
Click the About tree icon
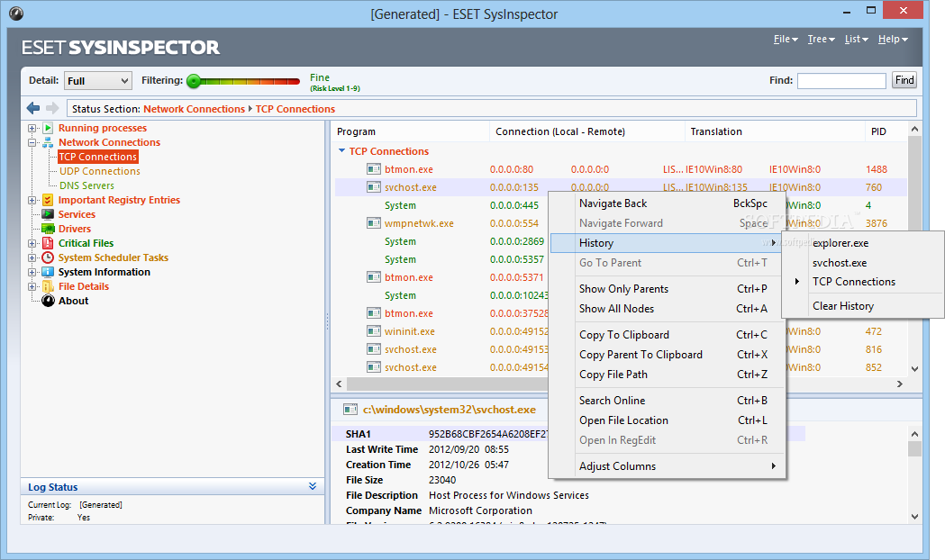[48, 301]
